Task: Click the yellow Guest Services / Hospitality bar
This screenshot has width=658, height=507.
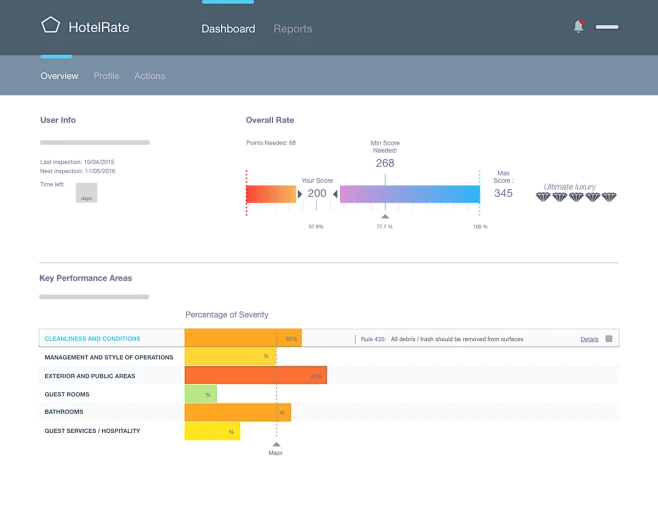Action: point(212,431)
